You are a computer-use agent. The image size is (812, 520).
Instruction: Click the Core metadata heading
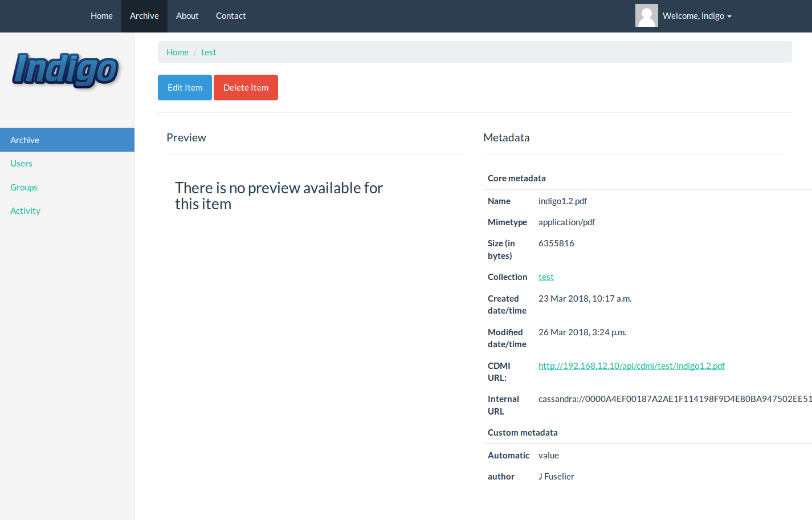pos(516,178)
